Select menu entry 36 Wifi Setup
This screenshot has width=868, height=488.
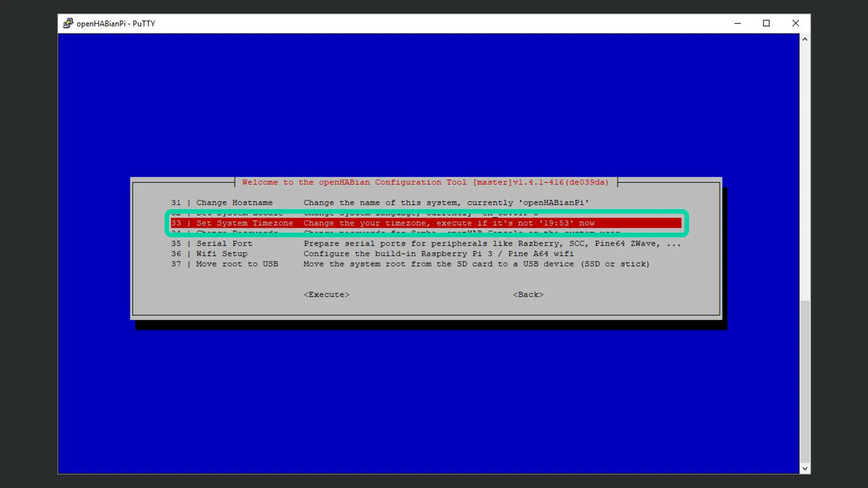click(425, 254)
